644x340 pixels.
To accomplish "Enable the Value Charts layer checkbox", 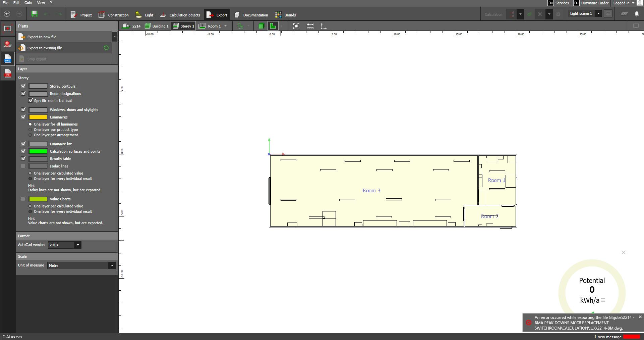I will pos(23,199).
